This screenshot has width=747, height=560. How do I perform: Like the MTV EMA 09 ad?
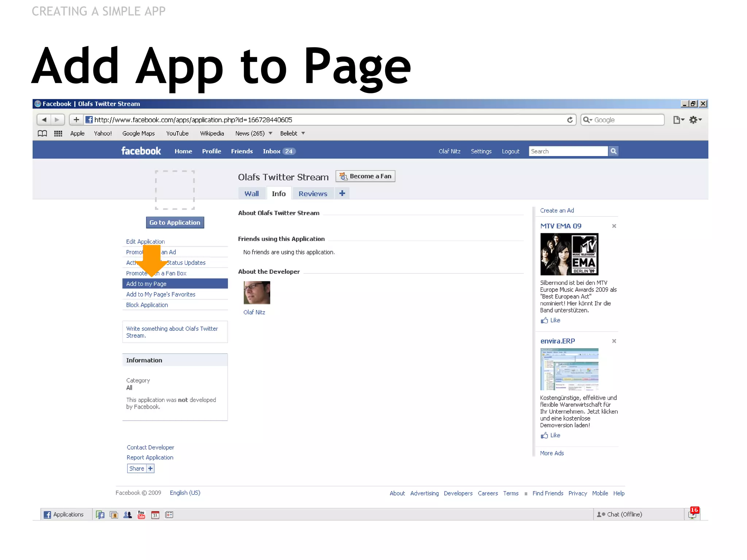550,320
